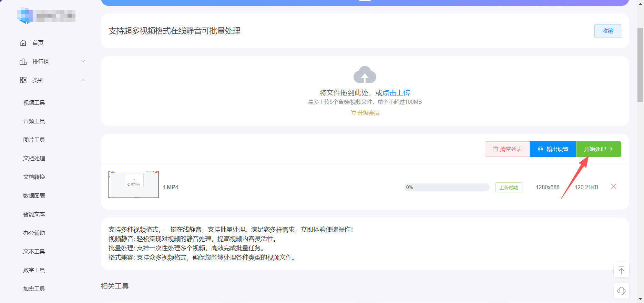
Task: Collapse the 类别 chevron
Action: pyautogui.click(x=83, y=80)
